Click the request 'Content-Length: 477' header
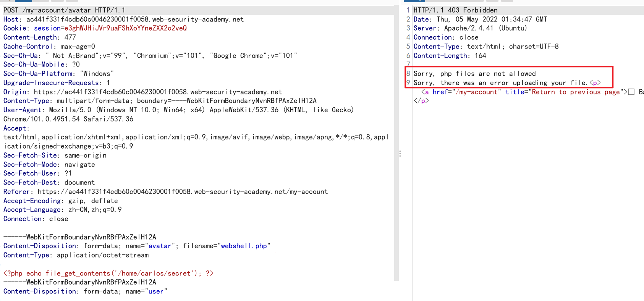 pos(40,37)
